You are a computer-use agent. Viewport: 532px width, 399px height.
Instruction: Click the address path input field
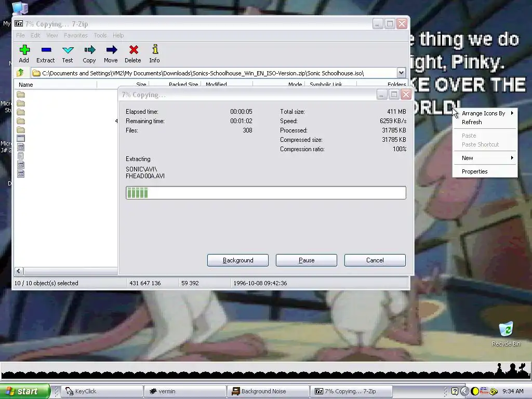pos(214,73)
